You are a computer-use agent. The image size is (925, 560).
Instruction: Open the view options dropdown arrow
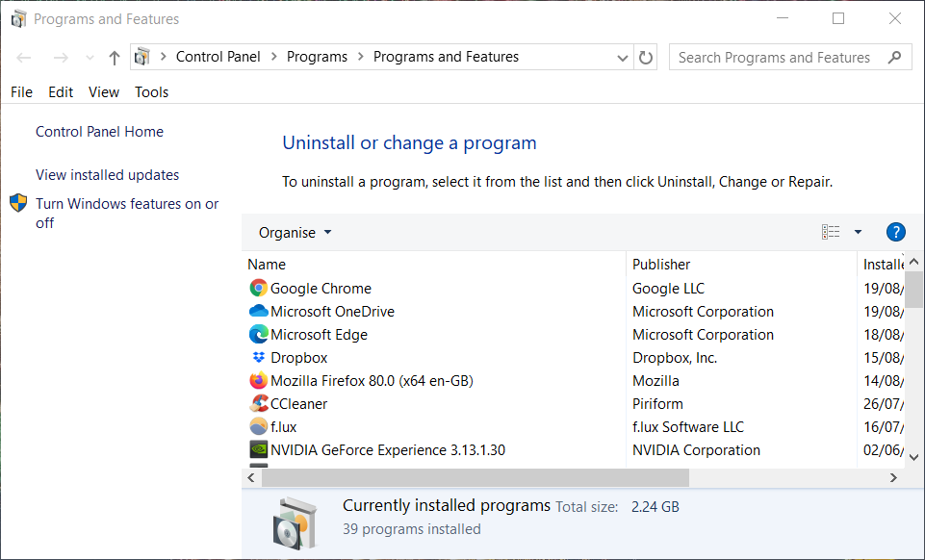(858, 232)
